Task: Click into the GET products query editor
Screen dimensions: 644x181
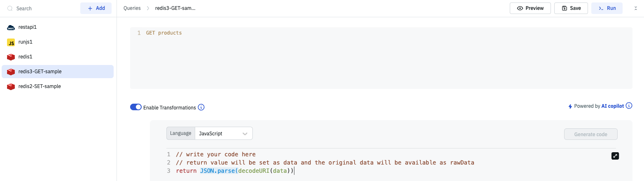Action: coord(381,58)
